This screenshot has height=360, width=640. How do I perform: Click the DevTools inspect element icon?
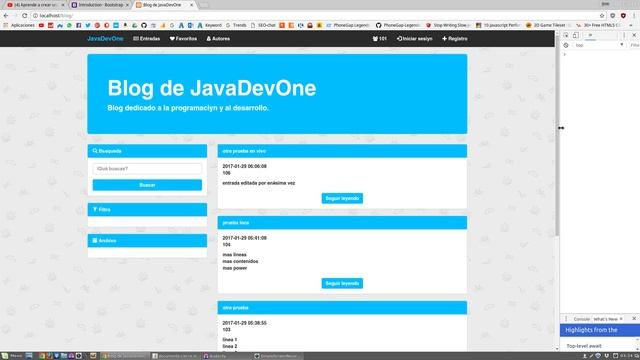pyautogui.click(x=566, y=36)
